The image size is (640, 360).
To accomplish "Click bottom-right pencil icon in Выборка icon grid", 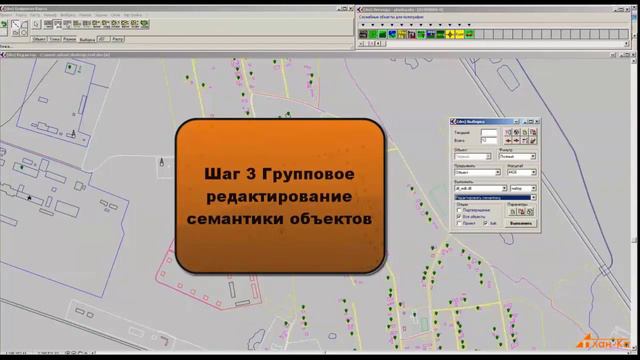I will [533, 141].
